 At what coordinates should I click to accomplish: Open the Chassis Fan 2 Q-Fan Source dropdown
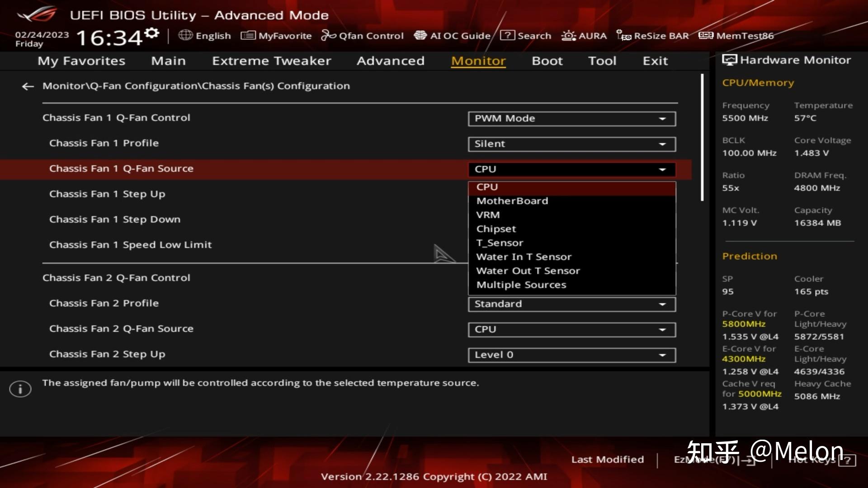pyautogui.click(x=571, y=330)
